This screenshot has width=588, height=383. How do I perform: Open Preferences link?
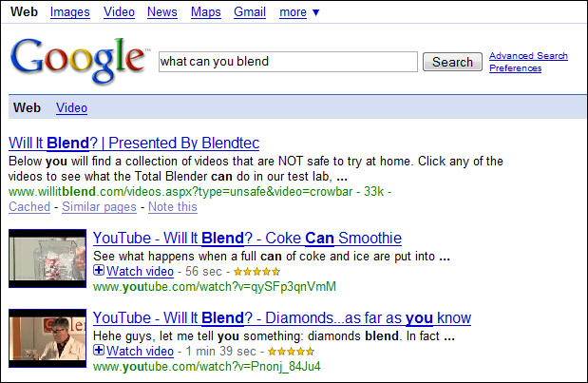click(x=515, y=67)
